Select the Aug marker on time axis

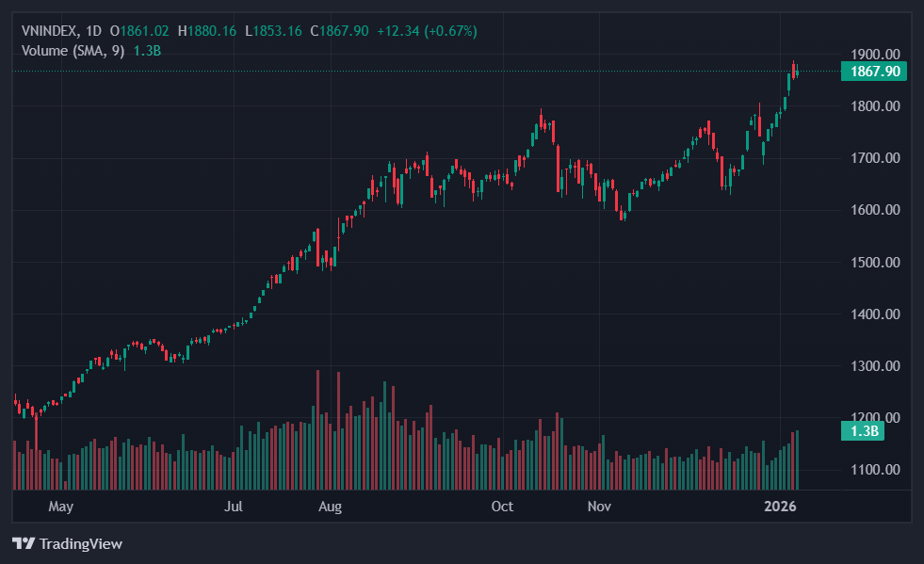[330, 507]
